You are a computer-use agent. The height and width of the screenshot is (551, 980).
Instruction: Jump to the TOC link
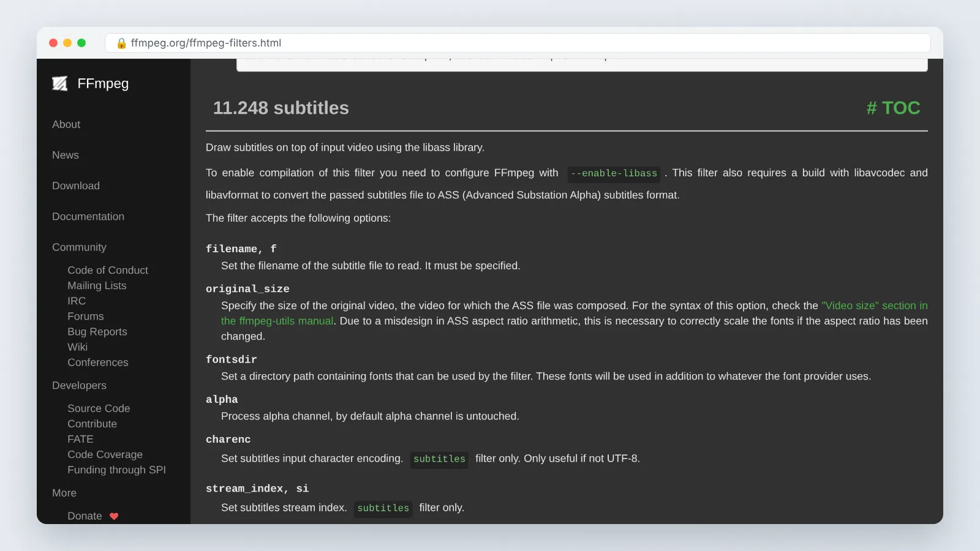click(901, 108)
